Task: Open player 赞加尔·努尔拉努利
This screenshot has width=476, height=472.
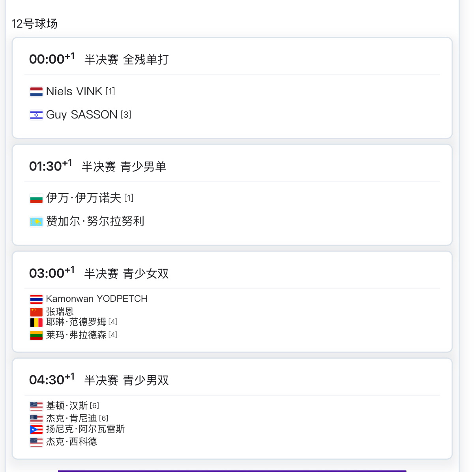Action: pyautogui.click(x=95, y=221)
